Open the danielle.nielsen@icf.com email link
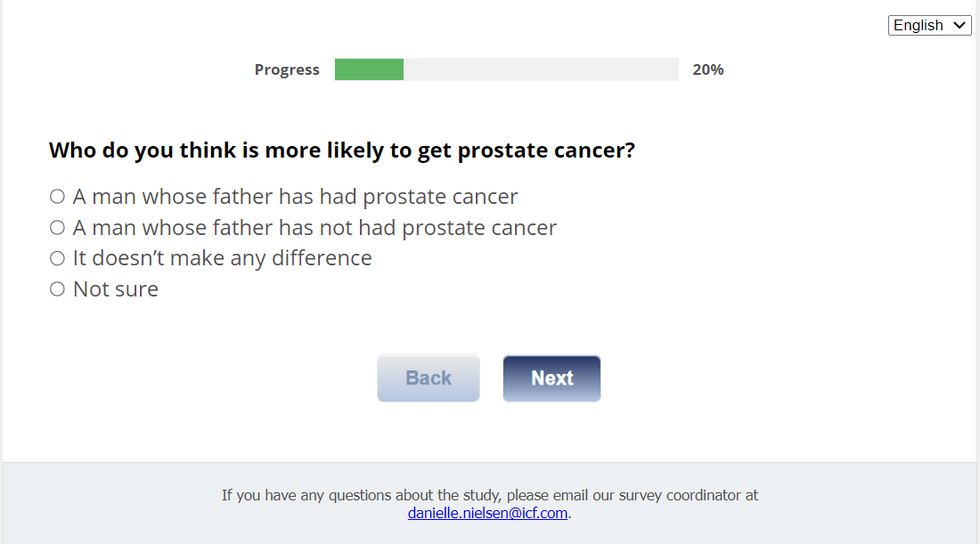The width and height of the screenshot is (980, 544). (487, 513)
